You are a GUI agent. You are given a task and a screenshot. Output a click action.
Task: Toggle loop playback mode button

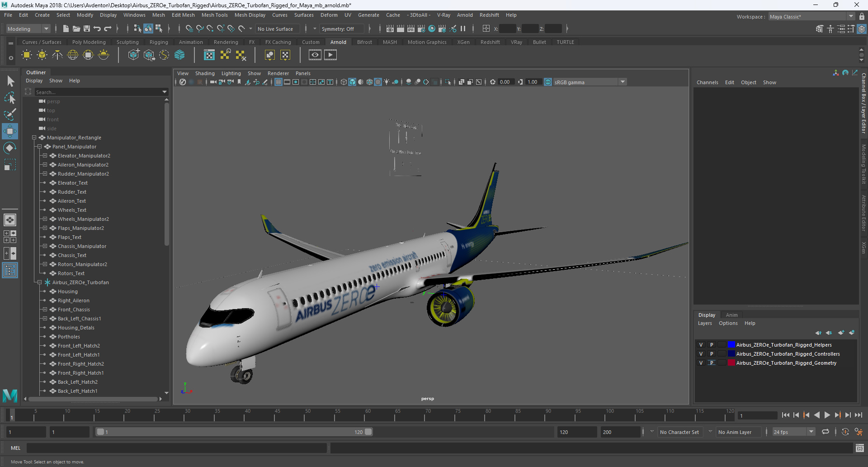point(826,432)
